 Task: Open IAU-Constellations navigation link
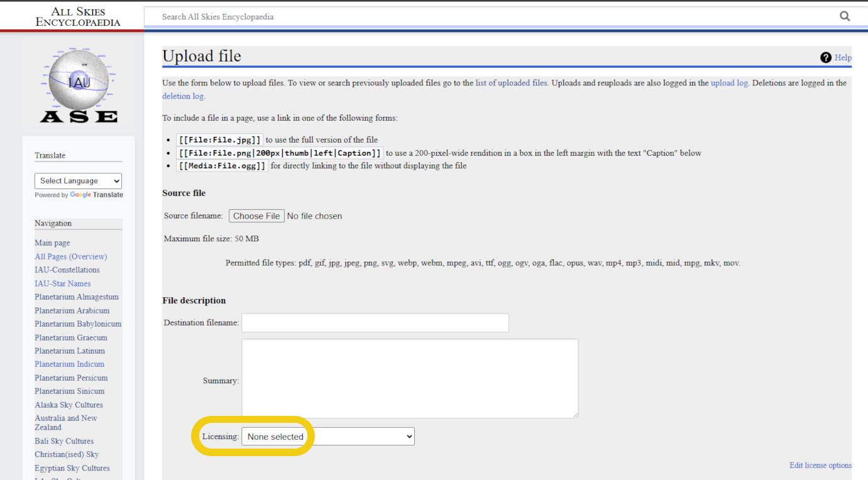(x=67, y=270)
